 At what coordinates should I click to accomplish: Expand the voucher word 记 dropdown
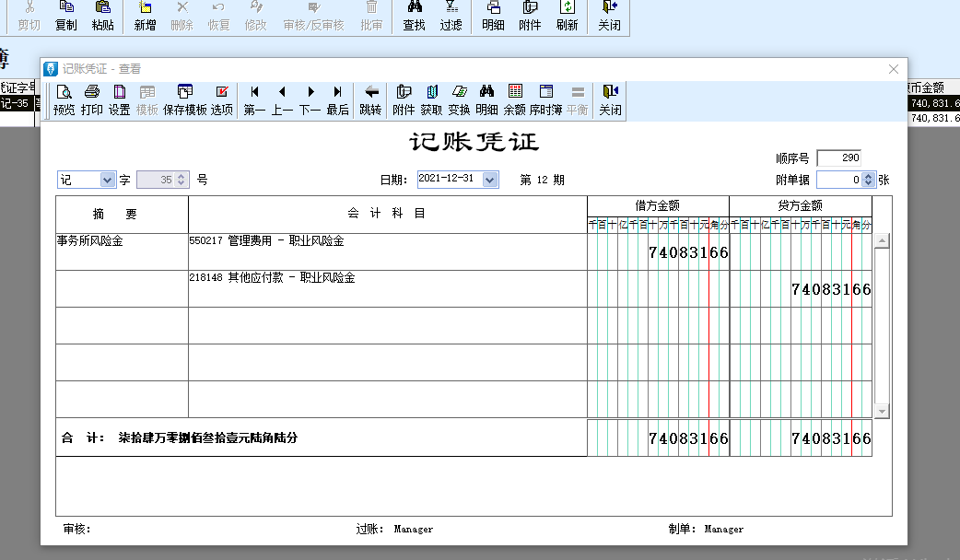107,181
